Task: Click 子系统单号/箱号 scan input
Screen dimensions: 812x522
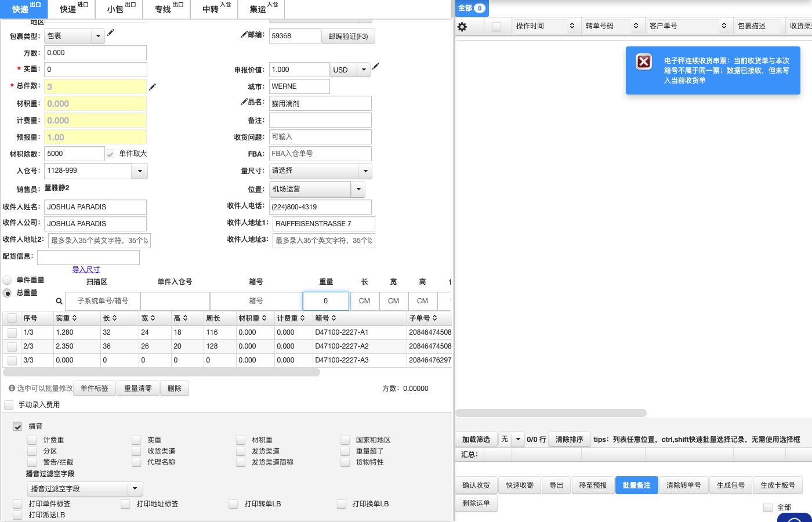Action: (102, 301)
